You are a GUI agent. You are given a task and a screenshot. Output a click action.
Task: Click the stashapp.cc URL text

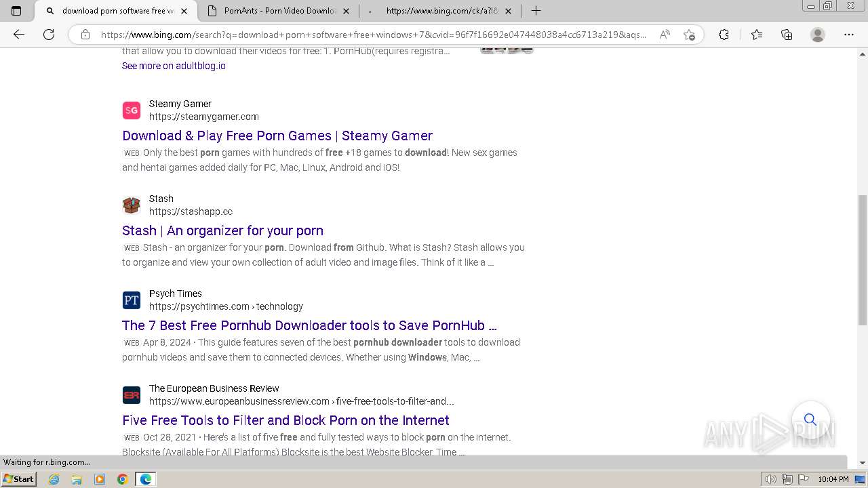coord(191,211)
